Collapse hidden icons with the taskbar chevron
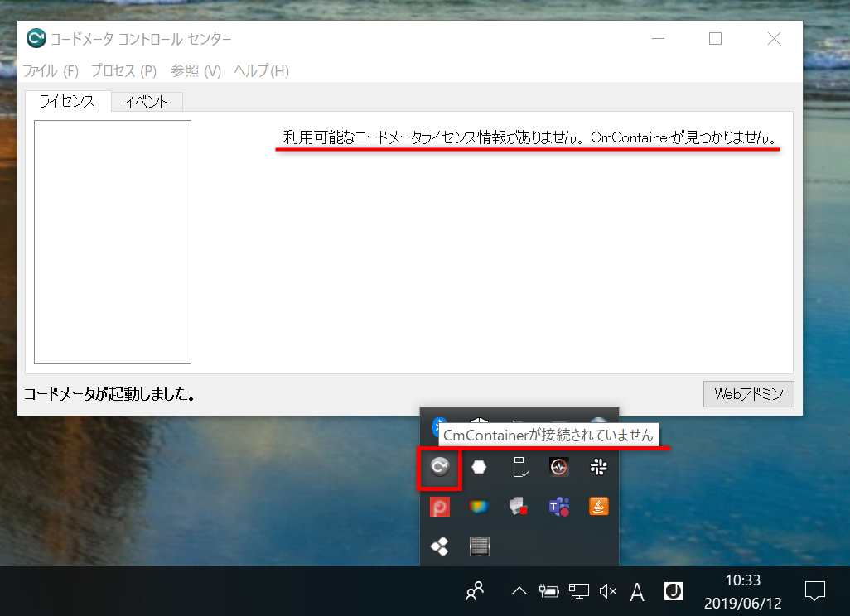Screen dimensions: 850x616 [x=519, y=591]
